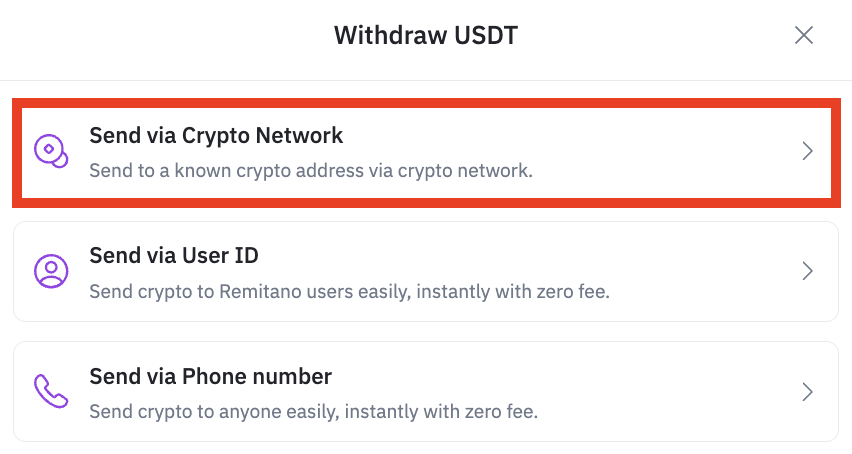Image resolution: width=852 pixels, height=454 pixels.
Task: Click the phone handset icon
Action: pyautogui.click(x=51, y=391)
